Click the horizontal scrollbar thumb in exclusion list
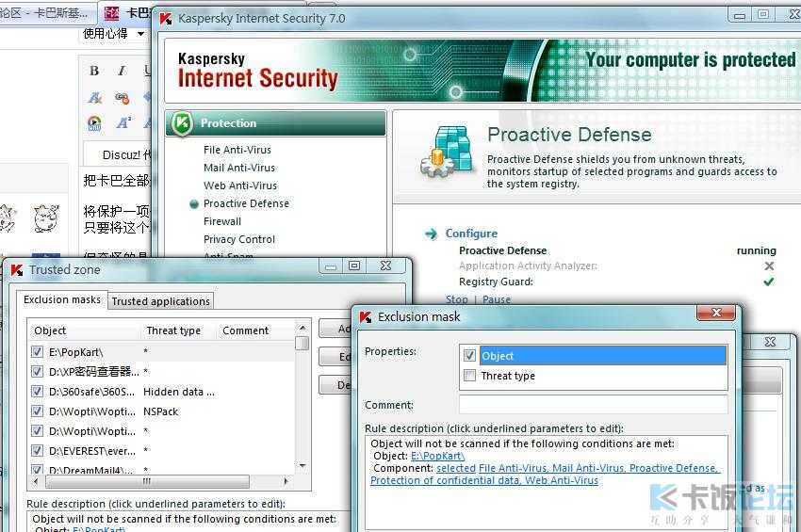The height and width of the screenshot is (532, 801). [x=147, y=481]
